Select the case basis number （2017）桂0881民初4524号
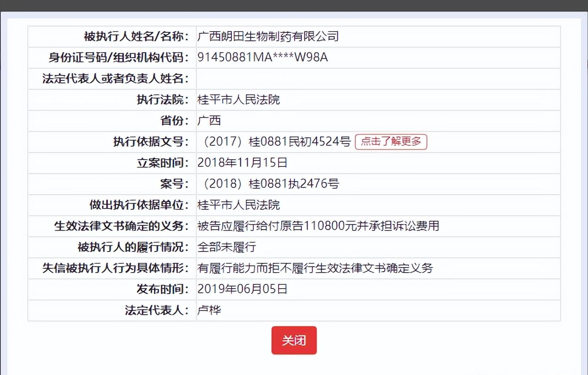 pyautogui.click(x=274, y=142)
